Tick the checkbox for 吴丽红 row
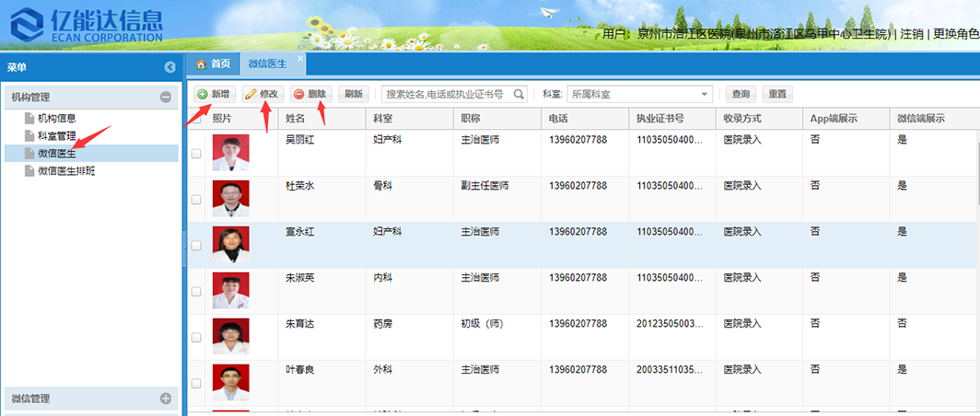The image size is (980, 416). click(x=195, y=154)
